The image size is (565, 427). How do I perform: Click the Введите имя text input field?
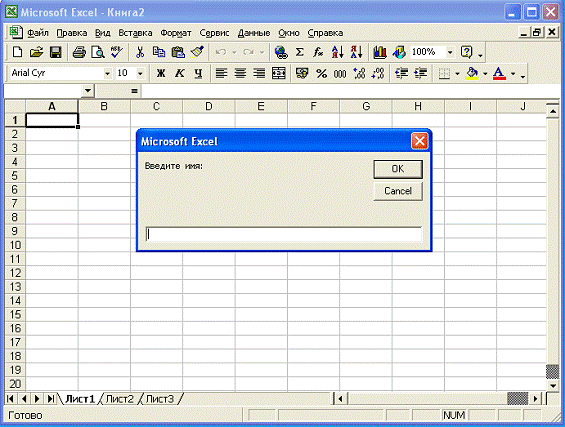click(284, 234)
